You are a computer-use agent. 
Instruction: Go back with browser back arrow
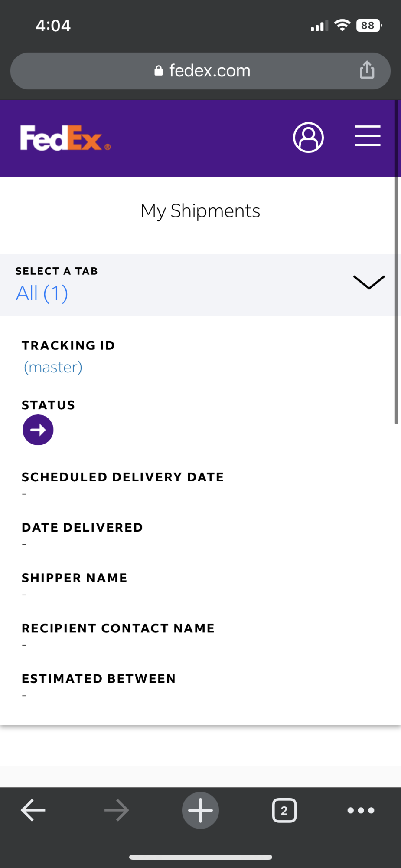(x=33, y=810)
